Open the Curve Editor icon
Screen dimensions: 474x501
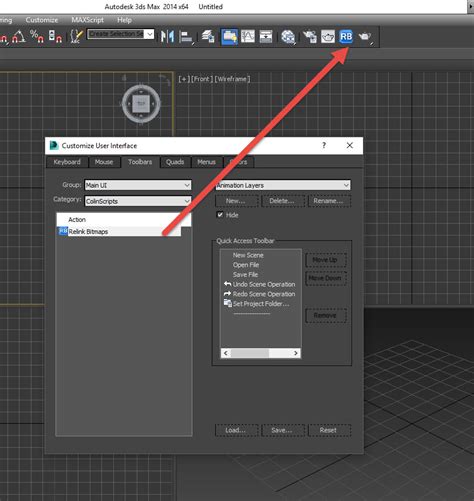click(248, 36)
